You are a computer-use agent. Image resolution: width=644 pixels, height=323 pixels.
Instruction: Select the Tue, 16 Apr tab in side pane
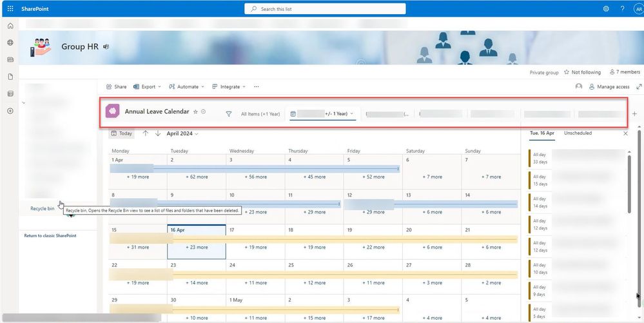click(x=542, y=133)
